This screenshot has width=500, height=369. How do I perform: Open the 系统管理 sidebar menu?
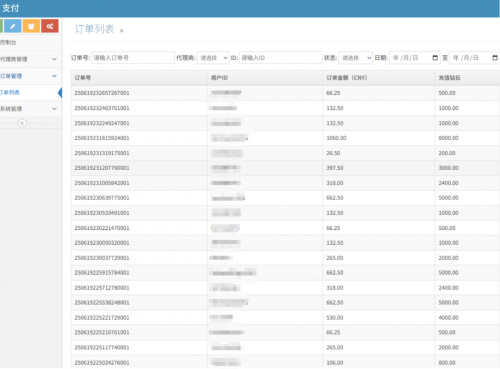(31, 109)
